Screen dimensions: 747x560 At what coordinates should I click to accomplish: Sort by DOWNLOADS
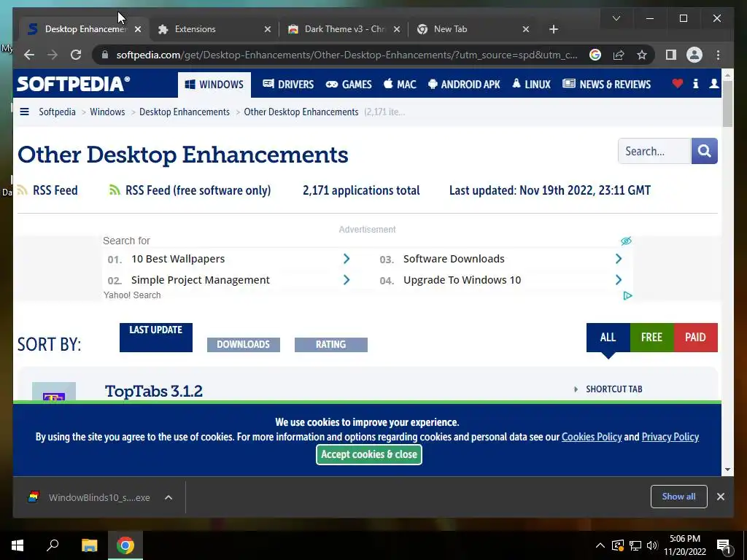click(x=244, y=344)
